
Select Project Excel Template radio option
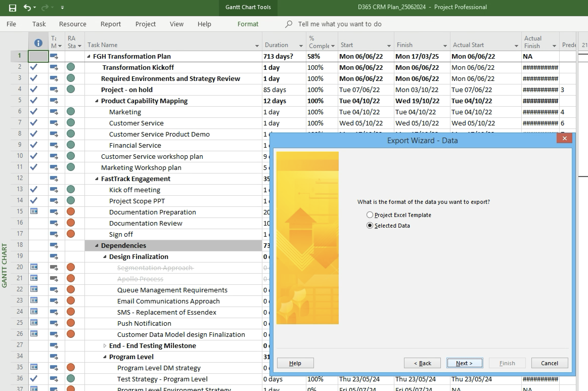(370, 215)
